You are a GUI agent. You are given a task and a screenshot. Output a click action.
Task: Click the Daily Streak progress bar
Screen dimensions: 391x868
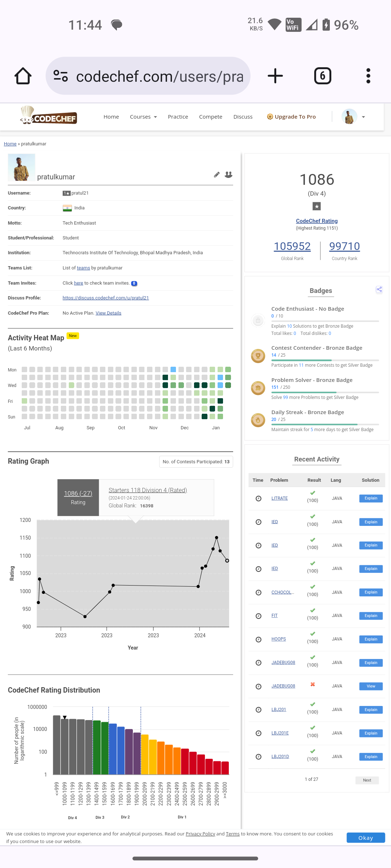pyautogui.click(x=325, y=425)
